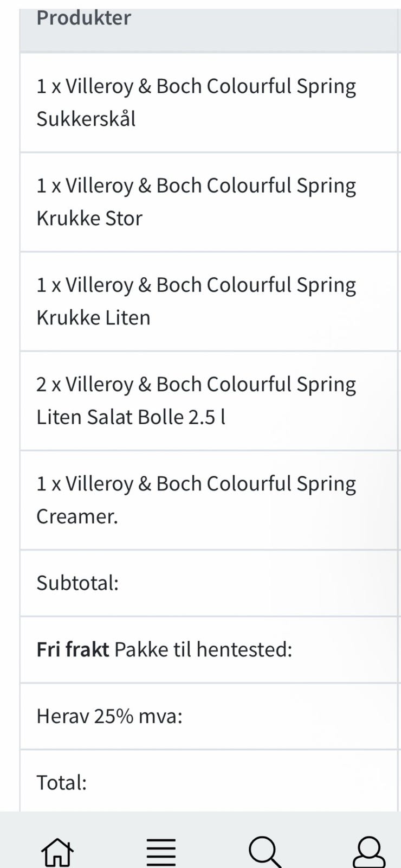The height and width of the screenshot is (868, 401).
Task: Tap the 1 x quantity of Krukke Liten
Action: 48,285
